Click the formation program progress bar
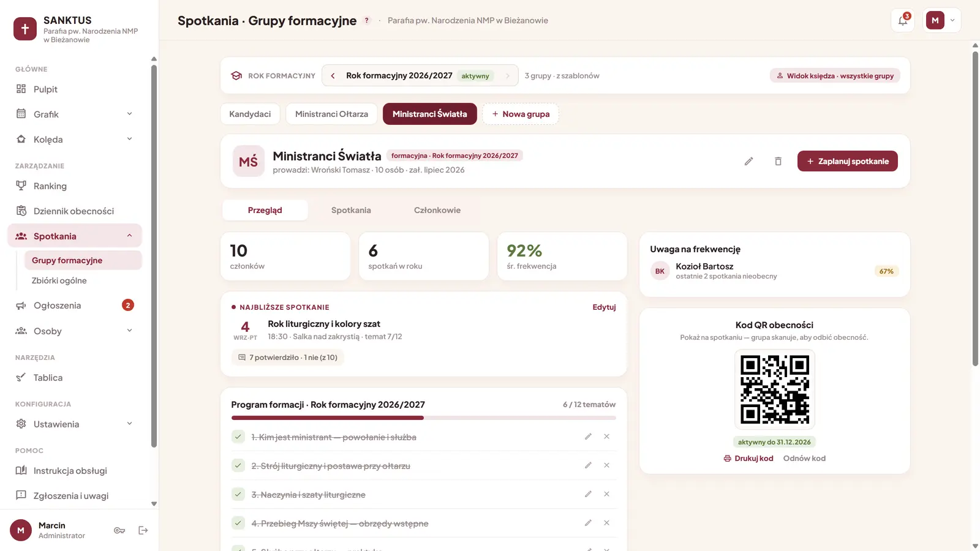The image size is (980, 551). pyautogui.click(x=424, y=418)
